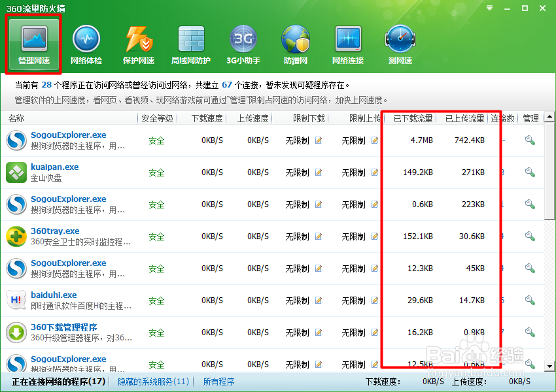Open the 3G小助手 tool
Image resolution: width=556 pixels, height=392 pixels.
click(243, 44)
